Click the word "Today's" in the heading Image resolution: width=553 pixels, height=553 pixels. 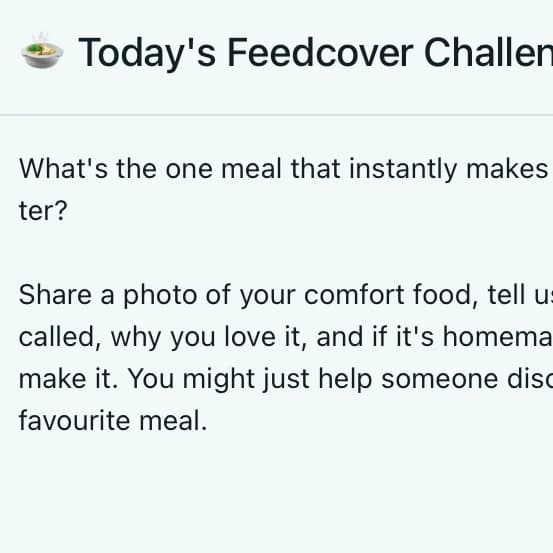[x=147, y=54]
